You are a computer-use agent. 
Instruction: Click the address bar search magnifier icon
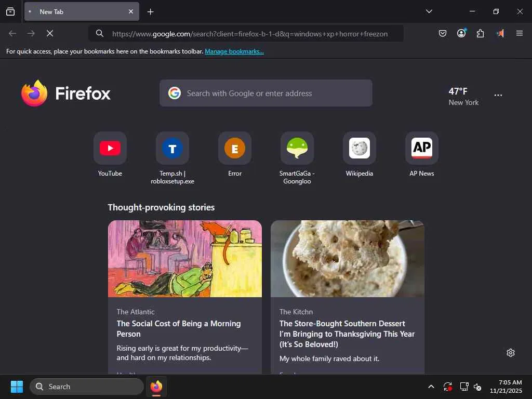click(x=99, y=33)
